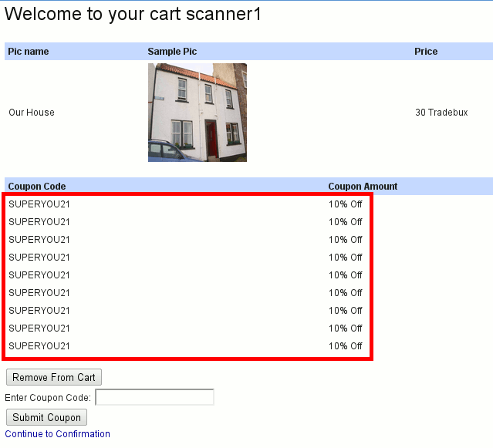Screen dimensions: 493x448
Task: Click the last 10% Off coupon amount
Action: [345, 346]
